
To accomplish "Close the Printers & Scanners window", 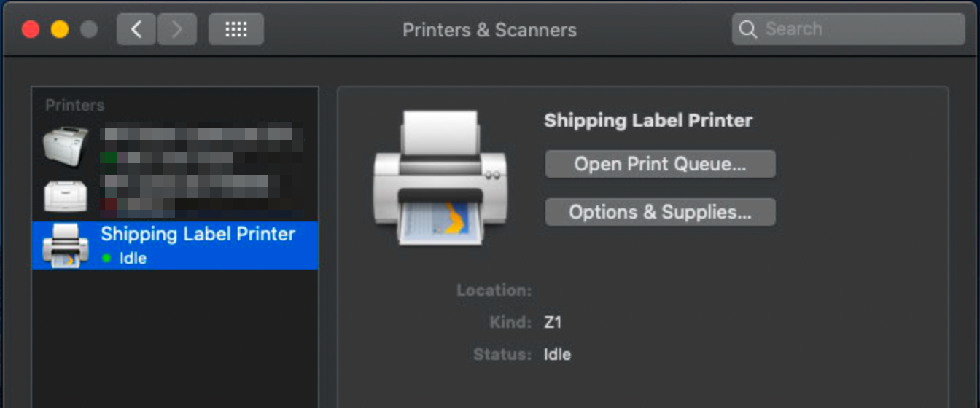I will (x=31, y=29).
